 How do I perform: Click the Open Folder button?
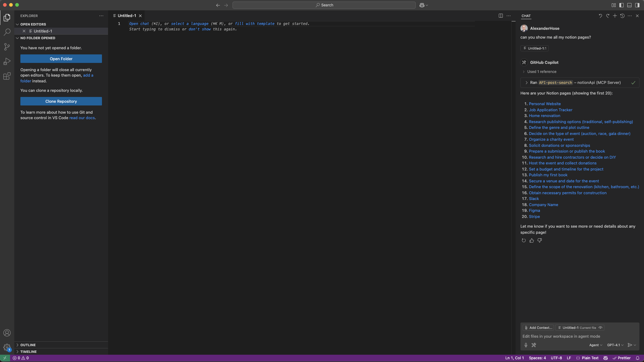click(61, 59)
